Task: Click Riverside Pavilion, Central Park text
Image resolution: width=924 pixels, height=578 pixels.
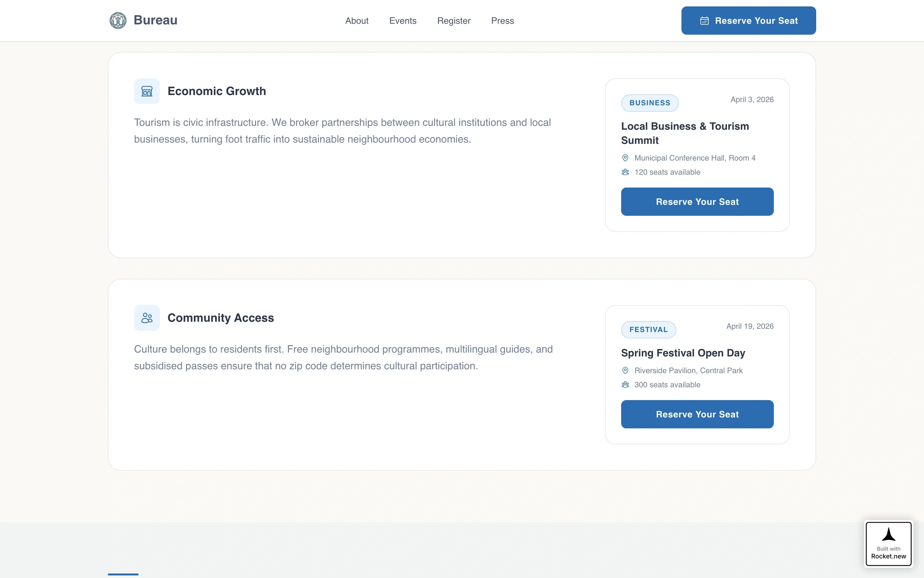Action: (688, 371)
